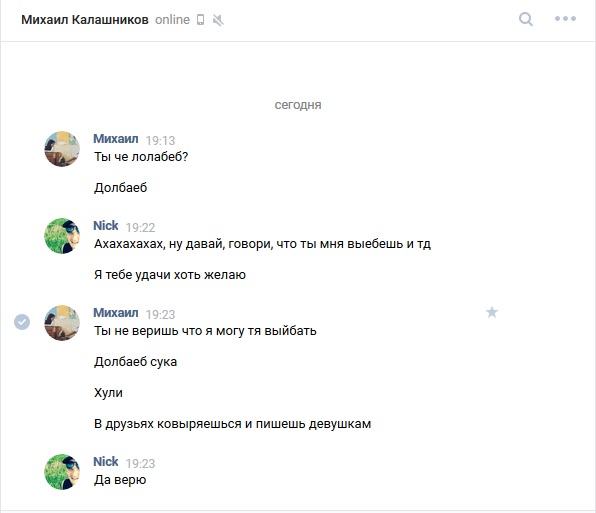Open Nick's avatar on the 19:22 message

click(62, 236)
